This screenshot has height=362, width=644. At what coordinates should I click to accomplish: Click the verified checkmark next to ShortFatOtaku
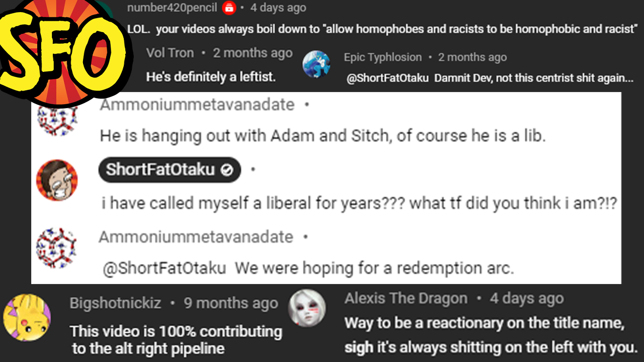[x=227, y=170]
